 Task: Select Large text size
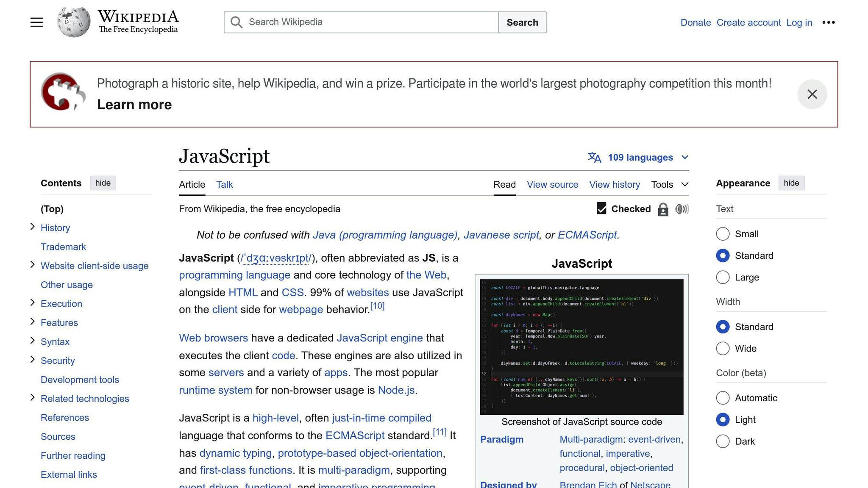point(723,277)
